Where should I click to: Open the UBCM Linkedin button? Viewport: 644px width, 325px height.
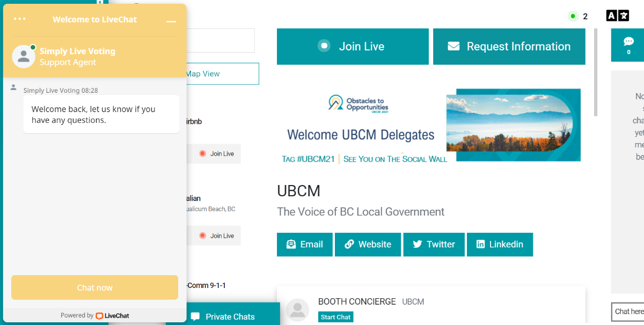point(500,245)
